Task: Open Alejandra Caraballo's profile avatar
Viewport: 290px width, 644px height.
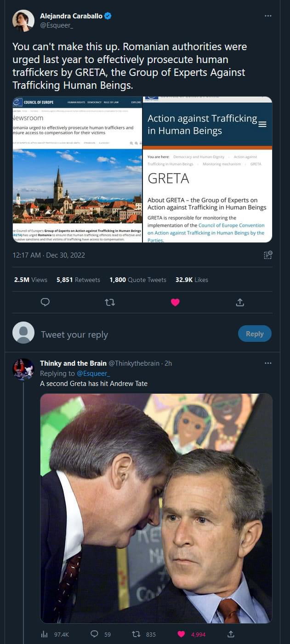Action: [x=23, y=21]
